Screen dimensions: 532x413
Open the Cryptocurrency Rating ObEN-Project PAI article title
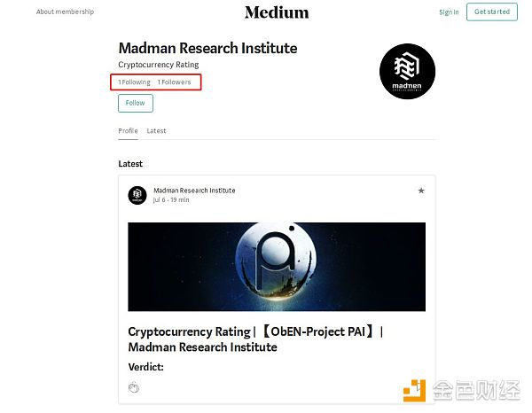click(255, 339)
